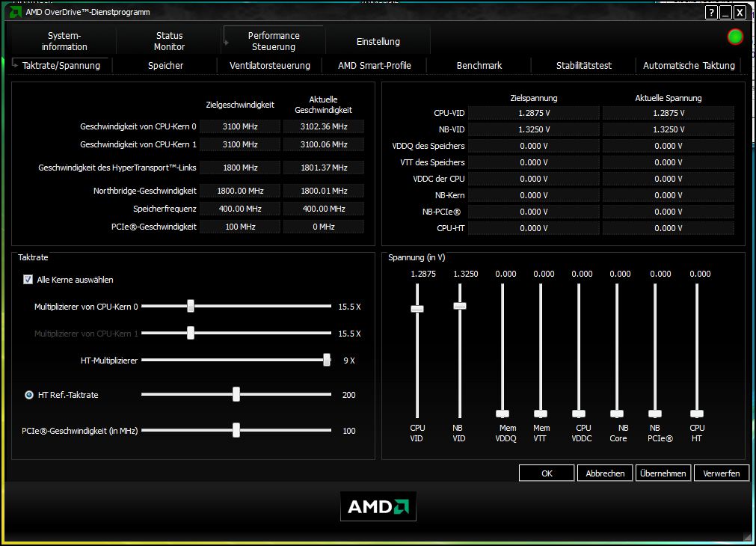Switch to the Benchmark subtab
This screenshot has width=756, height=546.
tap(479, 66)
